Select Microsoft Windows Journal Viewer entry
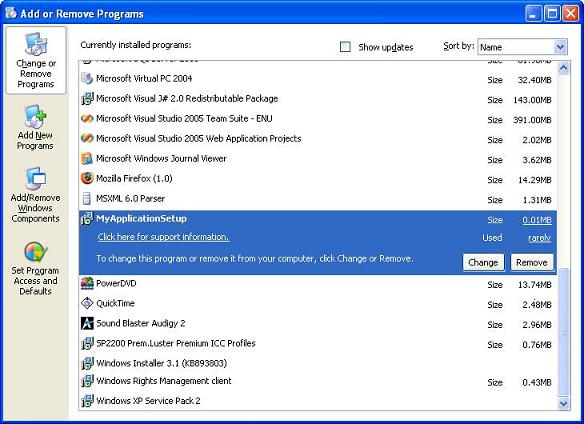The height and width of the screenshot is (424, 584). pos(318,159)
